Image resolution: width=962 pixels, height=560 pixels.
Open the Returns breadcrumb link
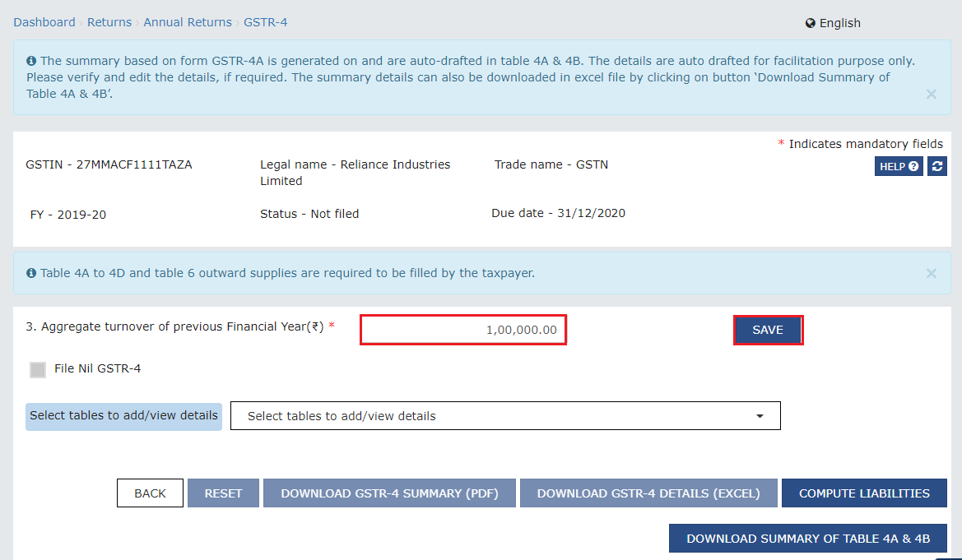109,22
